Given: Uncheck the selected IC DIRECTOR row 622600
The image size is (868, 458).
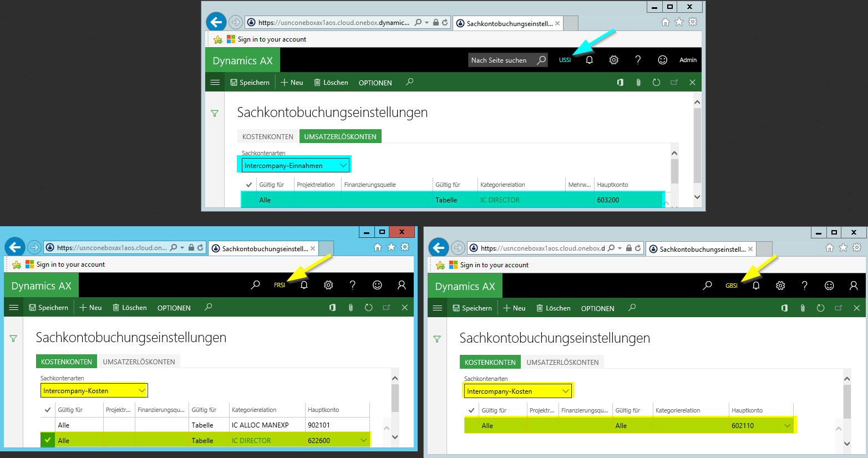Looking at the screenshot, I should (48, 440).
